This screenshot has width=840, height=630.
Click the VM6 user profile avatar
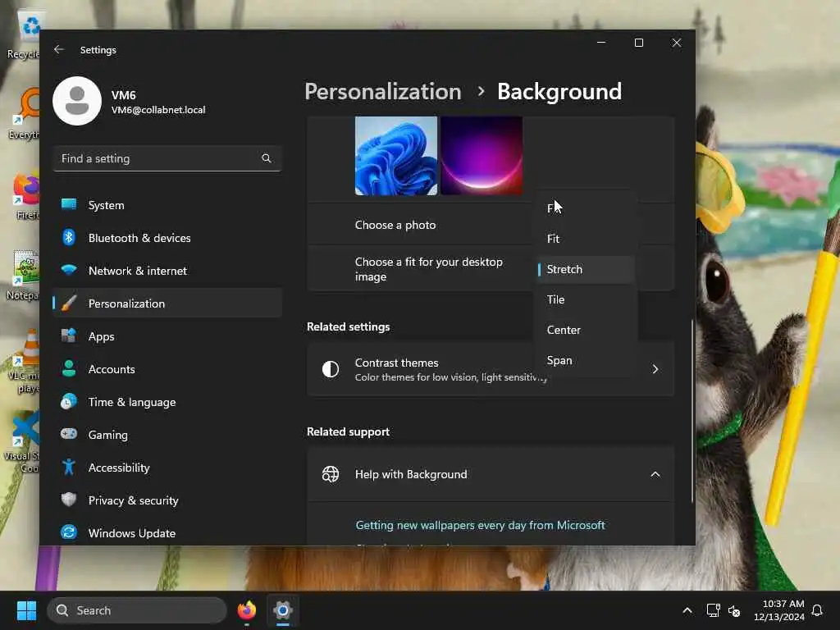(77, 101)
